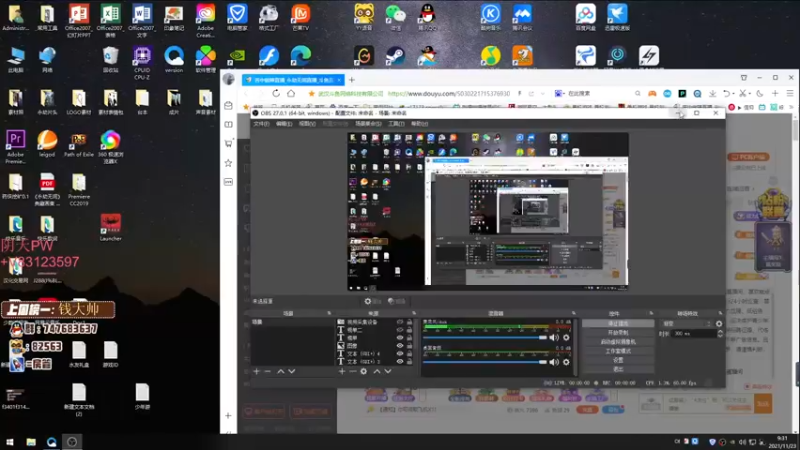This screenshot has width=800, height=450.
Task: Click the 退出 button in OBS
Action: point(618,369)
